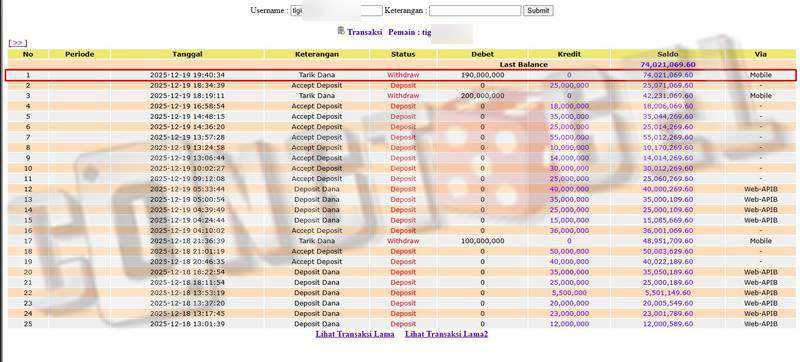Click the Via column header

click(x=761, y=54)
